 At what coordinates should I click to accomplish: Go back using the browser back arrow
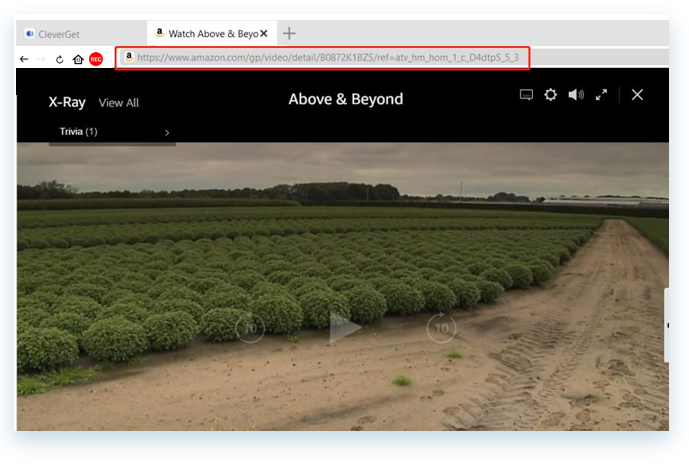click(x=24, y=59)
